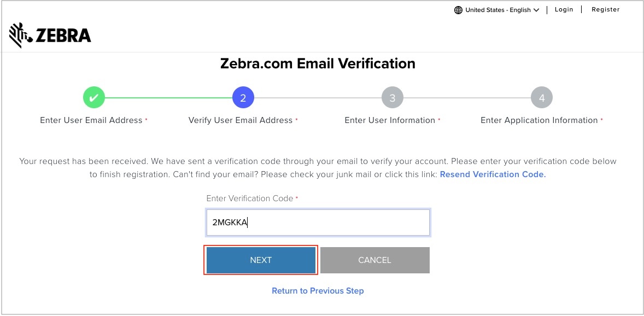Click the Zebra.com Email Verification heading
Image resolution: width=644 pixels, height=316 pixels.
[318, 63]
